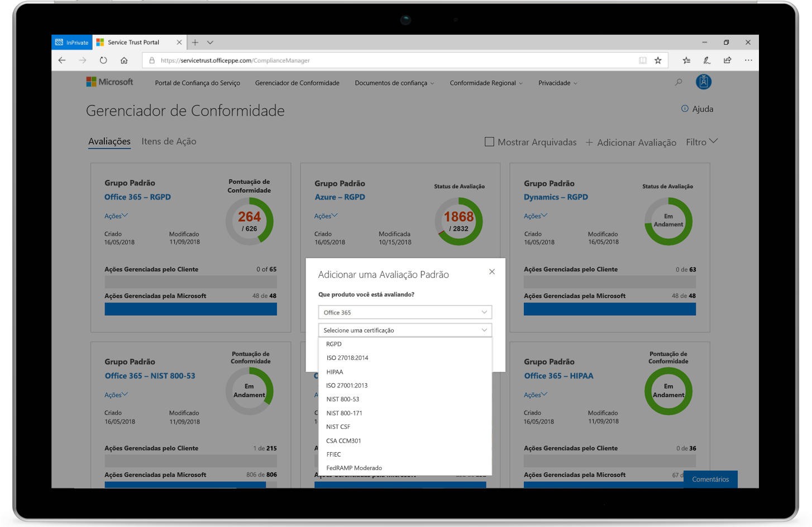The width and height of the screenshot is (812, 527).
Task: Open Azure – RGPD assessment link
Action: [340, 197]
